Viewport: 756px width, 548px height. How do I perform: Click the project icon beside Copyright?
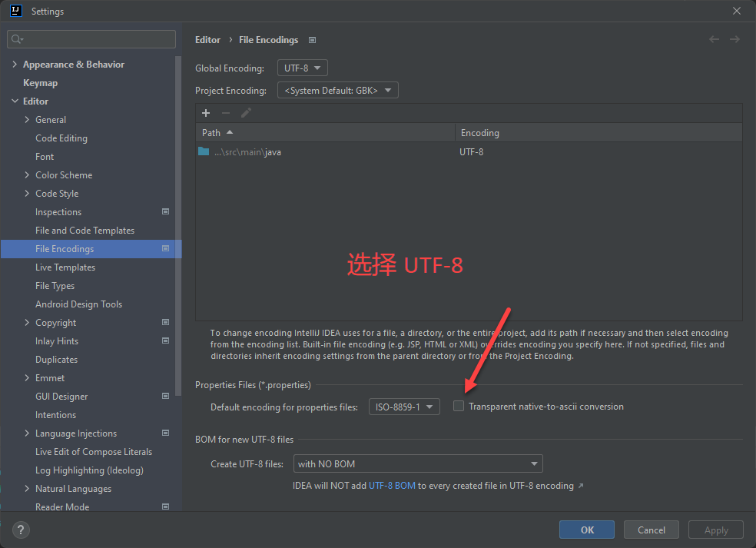pyautogui.click(x=165, y=322)
